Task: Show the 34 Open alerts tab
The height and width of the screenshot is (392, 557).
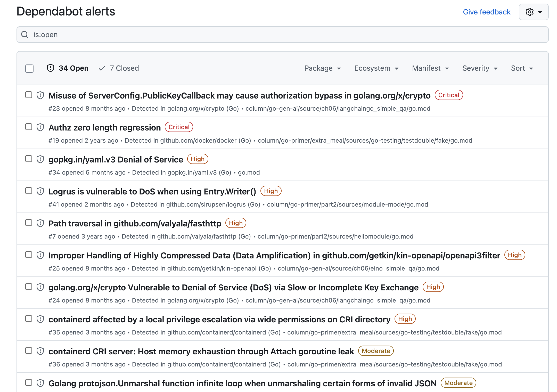Action: click(68, 68)
